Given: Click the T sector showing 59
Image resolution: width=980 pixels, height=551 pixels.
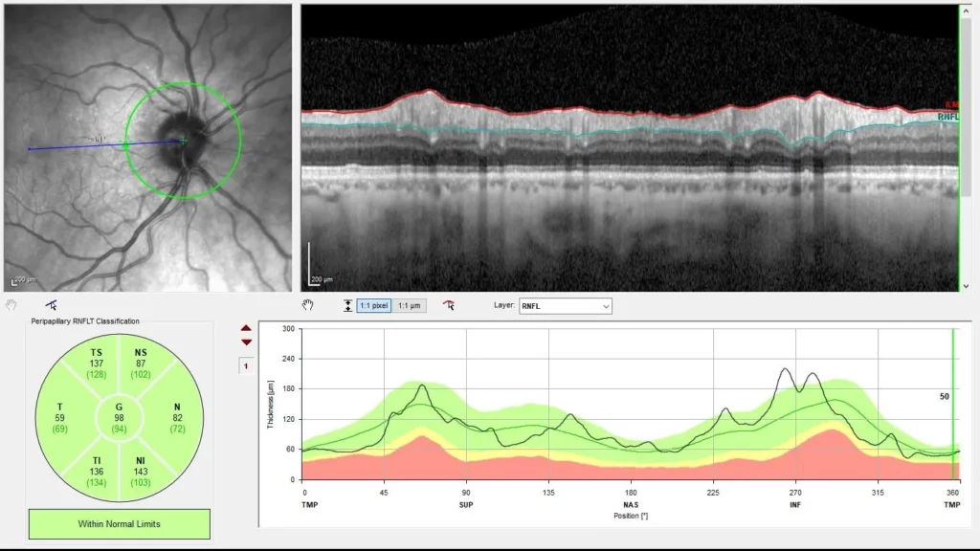Looking at the screenshot, I should click(60, 418).
